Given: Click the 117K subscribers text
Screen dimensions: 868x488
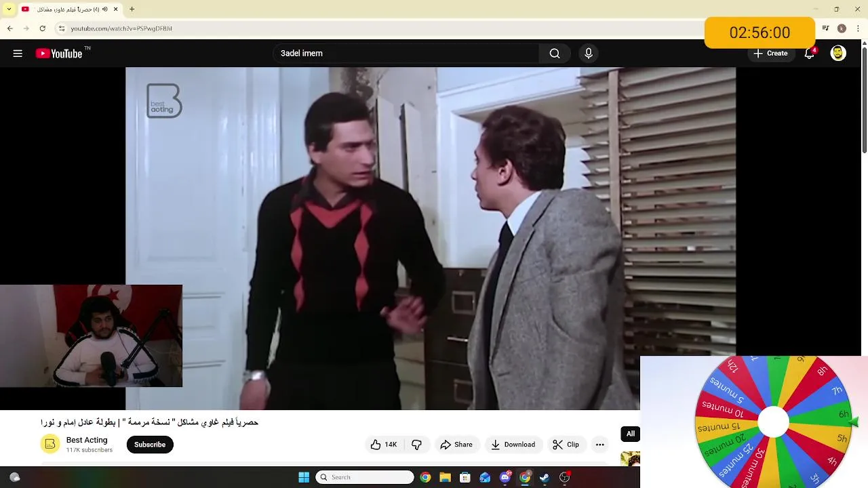Looking at the screenshot, I should pos(90,450).
